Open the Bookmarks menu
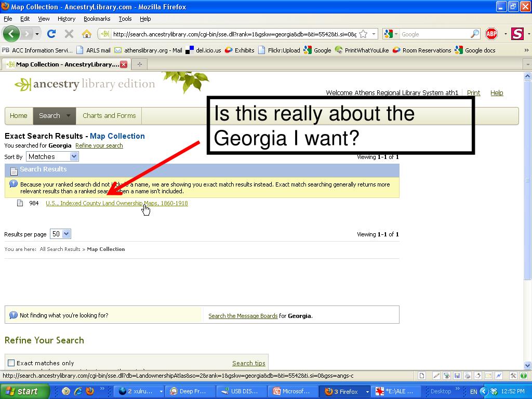Viewport: 532px width, 399px height. [97, 19]
